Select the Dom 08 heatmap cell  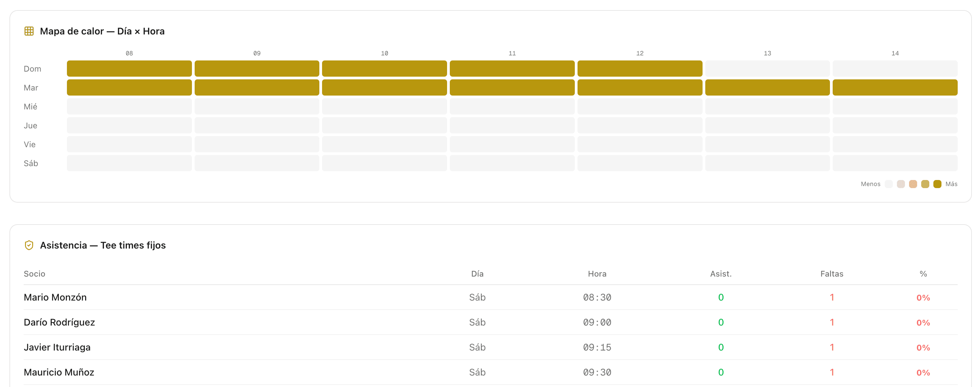point(129,69)
